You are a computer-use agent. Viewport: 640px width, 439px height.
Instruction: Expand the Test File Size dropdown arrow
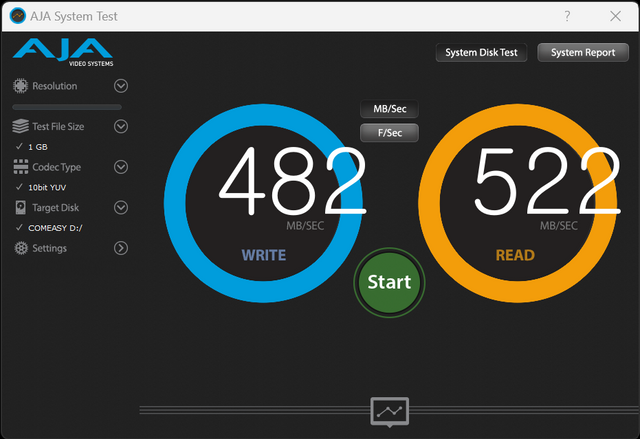121,127
